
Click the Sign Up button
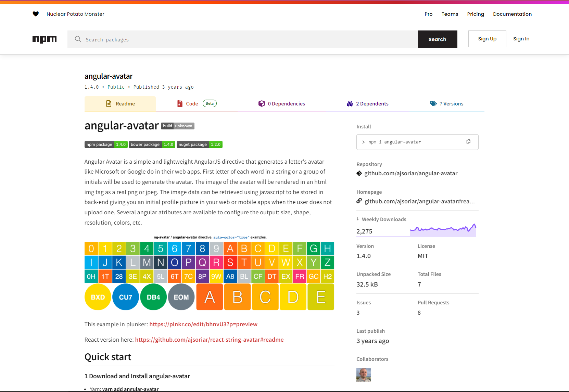(x=487, y=39)
